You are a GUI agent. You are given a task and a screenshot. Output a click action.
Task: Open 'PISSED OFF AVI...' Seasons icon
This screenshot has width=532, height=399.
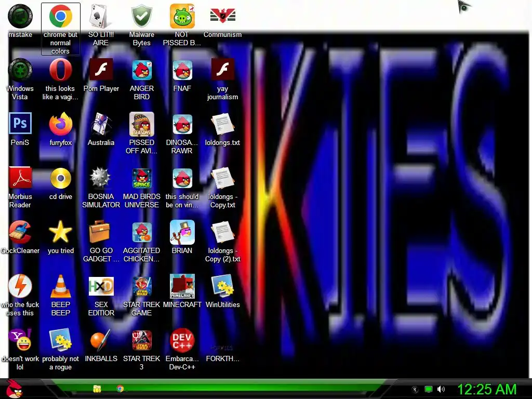141,124
